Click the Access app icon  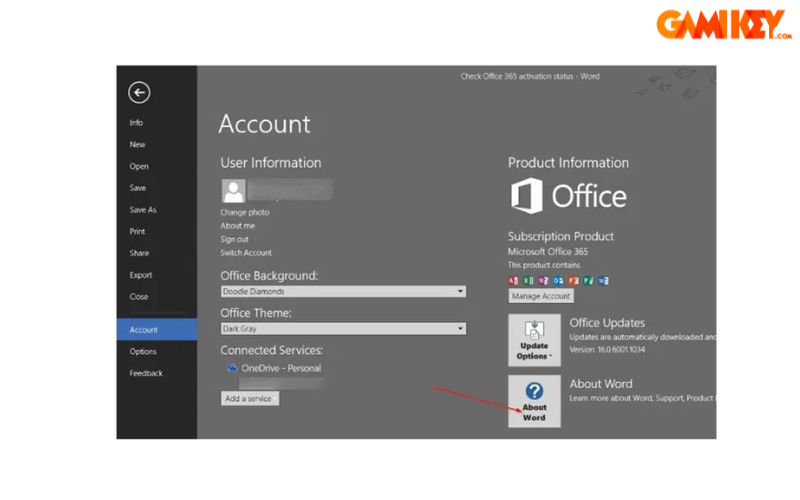pos(514,281)
